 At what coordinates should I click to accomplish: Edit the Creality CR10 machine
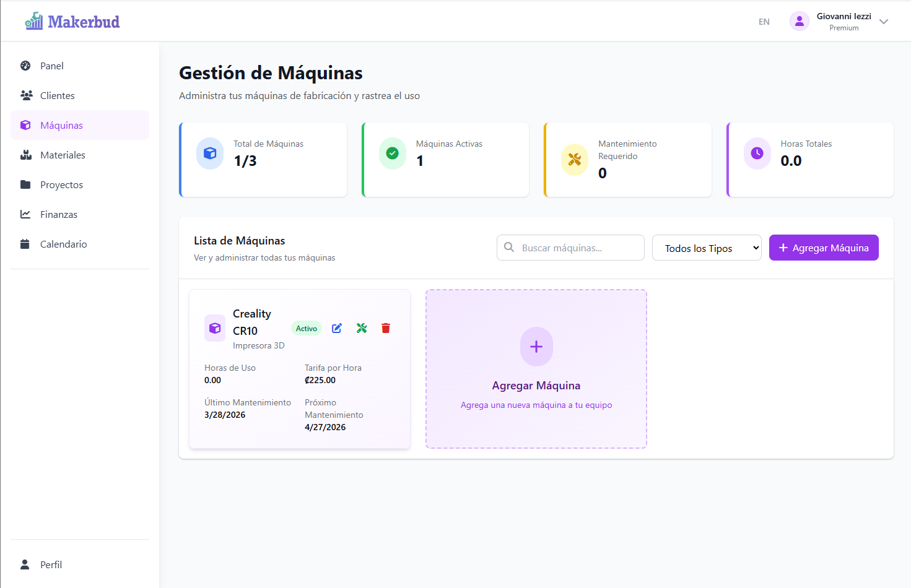point(336,328)
